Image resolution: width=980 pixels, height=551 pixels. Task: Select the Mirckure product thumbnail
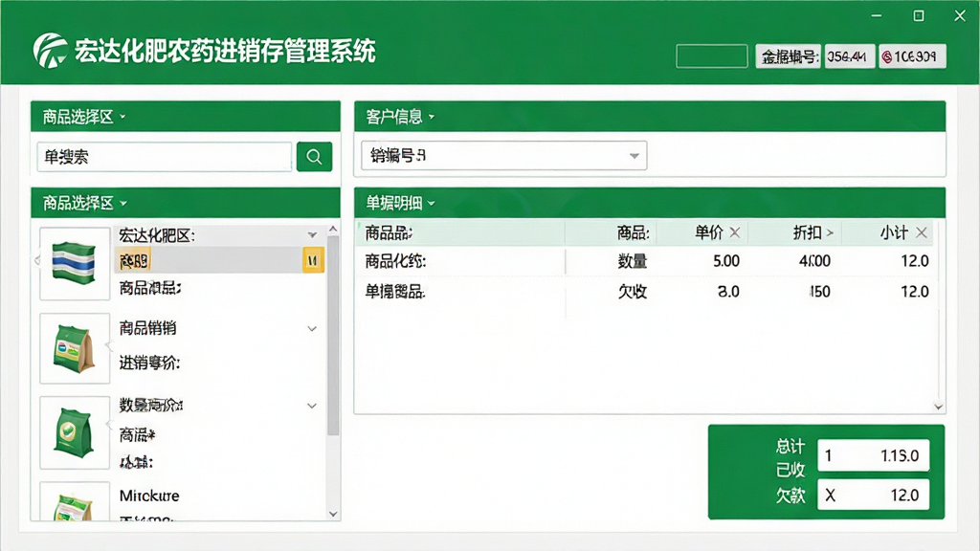pyautogui.click(x=75, y=501)
